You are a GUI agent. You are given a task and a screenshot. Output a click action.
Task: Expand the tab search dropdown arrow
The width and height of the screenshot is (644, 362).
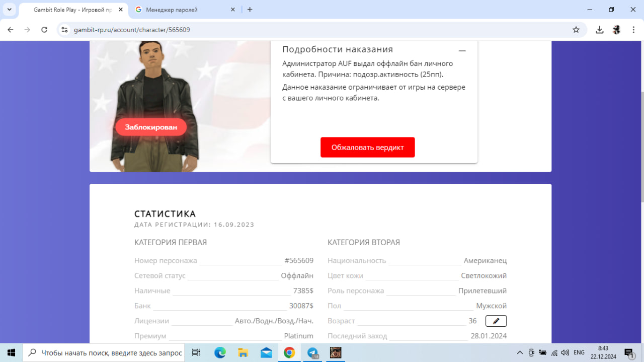click(x=9, y=10)
